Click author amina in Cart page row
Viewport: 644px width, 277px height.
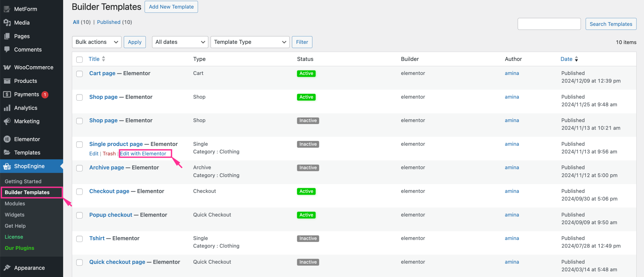512,73
